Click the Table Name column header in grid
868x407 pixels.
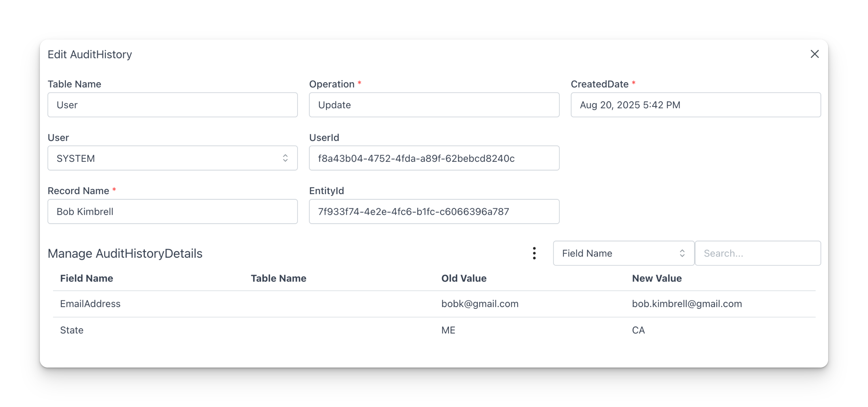[x=278, y=278]
